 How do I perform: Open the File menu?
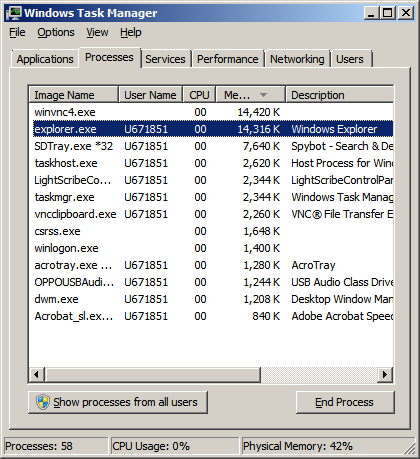pos(17,32)
